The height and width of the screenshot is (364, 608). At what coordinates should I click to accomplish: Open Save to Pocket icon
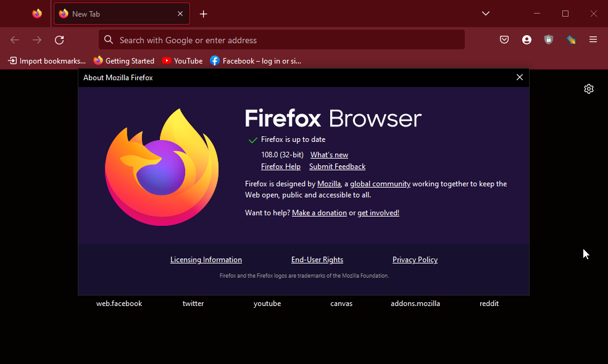point(504,39)
